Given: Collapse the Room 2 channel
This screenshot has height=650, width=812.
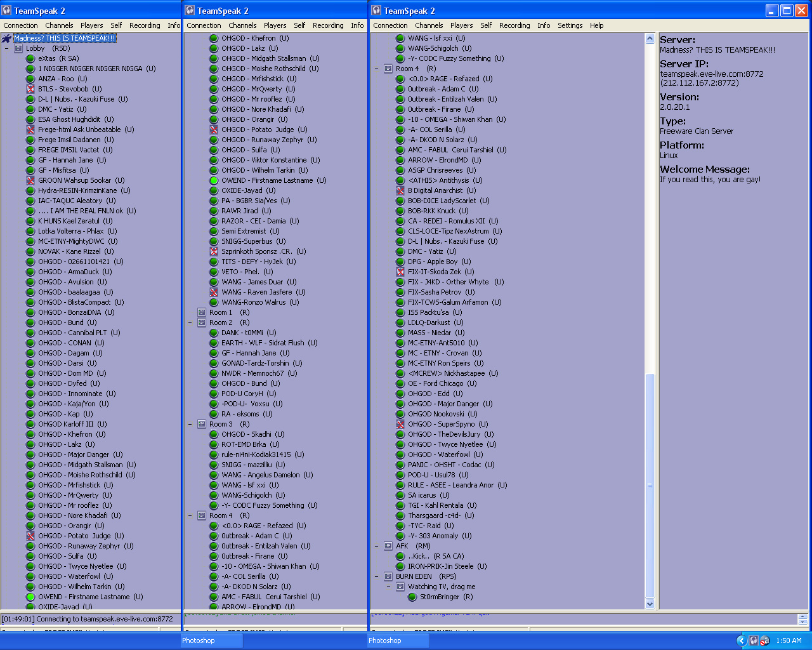Looking at the screenshot, I should (x=190, y=322).
